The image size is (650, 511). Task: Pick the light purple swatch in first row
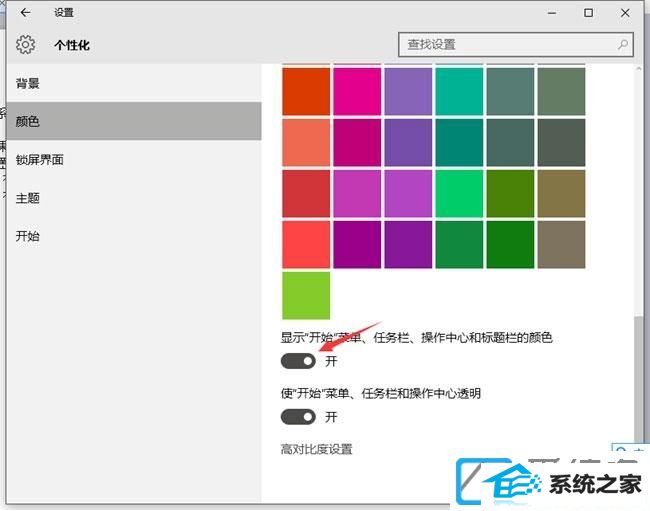[408, 92]
